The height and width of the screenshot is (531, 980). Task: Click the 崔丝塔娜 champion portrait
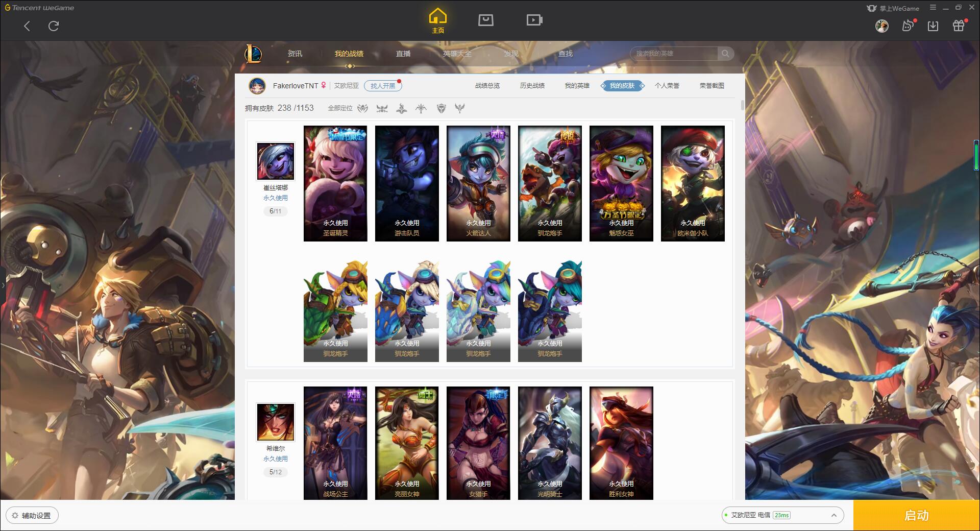click(x=276, y=161)
